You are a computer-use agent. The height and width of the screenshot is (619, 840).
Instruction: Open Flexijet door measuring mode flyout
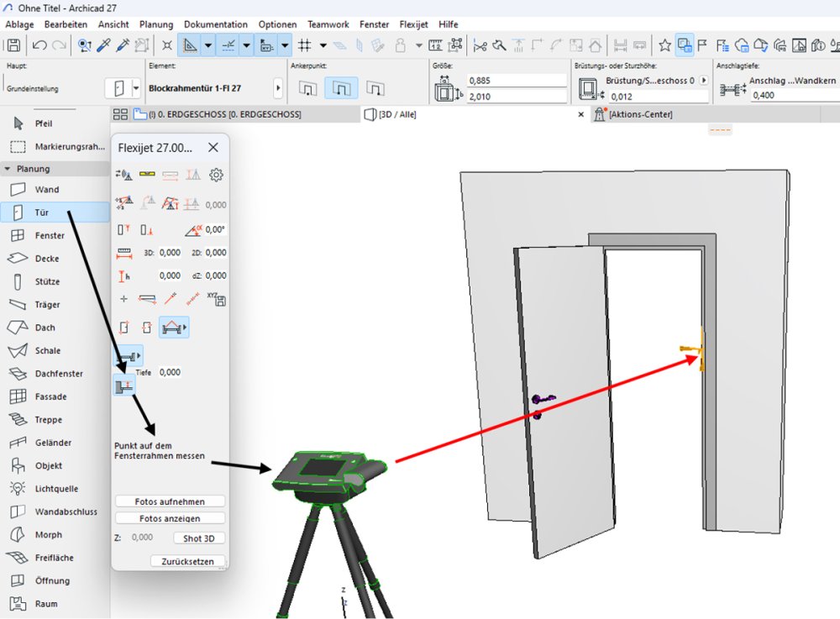pyautogui.click(x=174, y=328)
